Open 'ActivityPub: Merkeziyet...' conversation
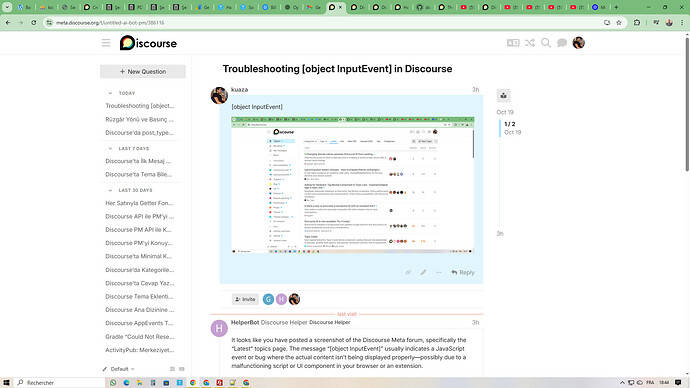The height and width of the screenshot is (388, 690). (140, 350)
